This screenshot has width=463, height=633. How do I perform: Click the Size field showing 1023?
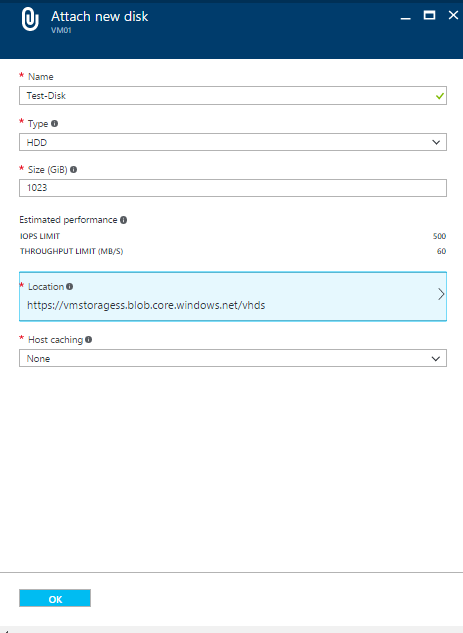tap(233, 188)
